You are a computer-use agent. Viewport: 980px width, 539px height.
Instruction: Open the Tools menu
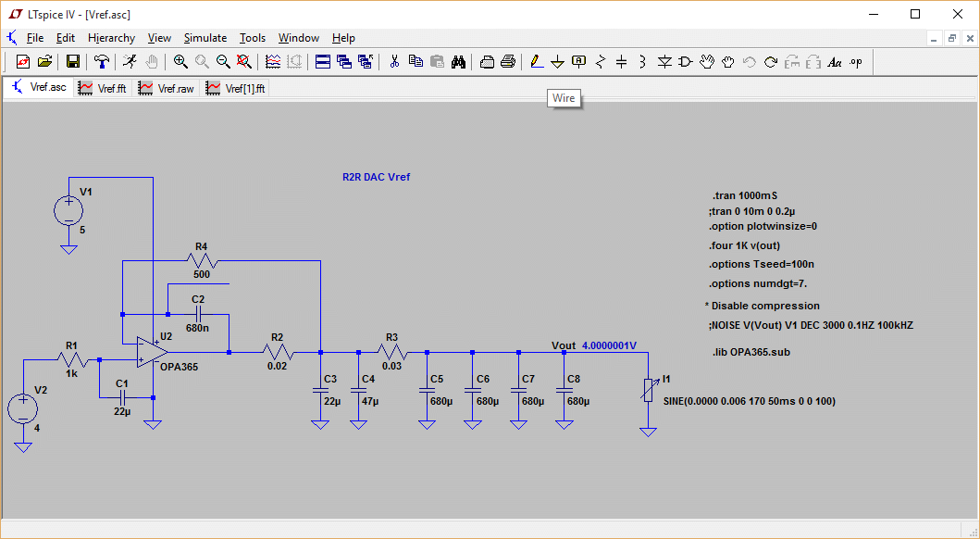click(x=253, y=38)
